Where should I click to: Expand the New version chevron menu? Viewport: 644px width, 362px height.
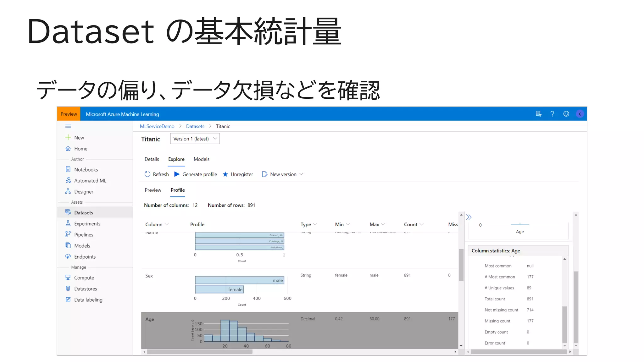pyautogui.click(x=301, y=174)
